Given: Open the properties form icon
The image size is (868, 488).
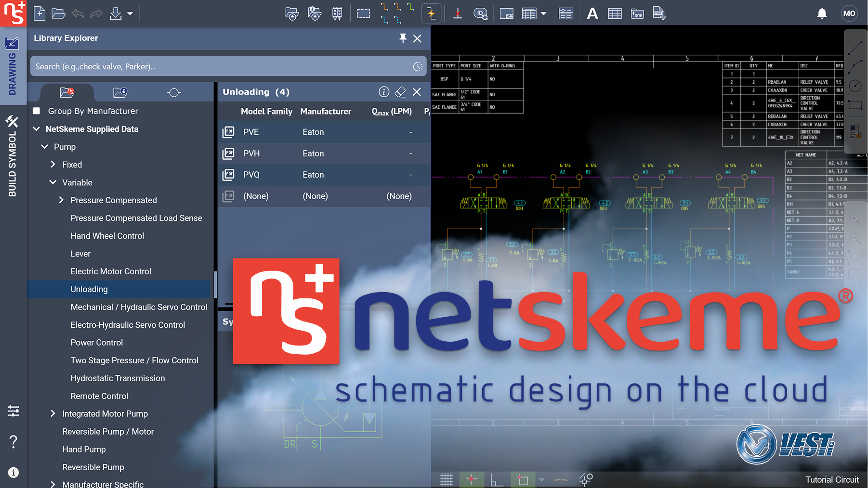Looking at the screenshot, I should point(566,14).
